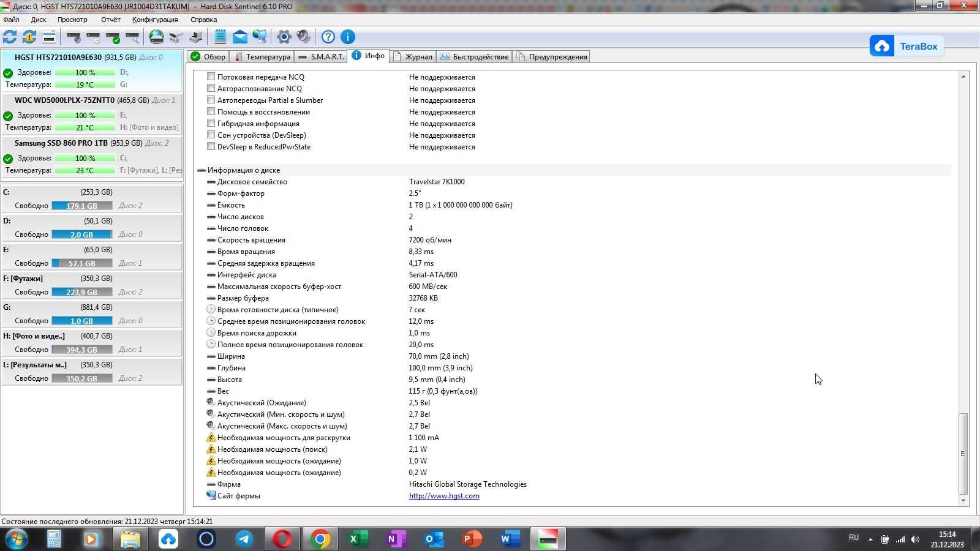
Task: Select the F: [Футажи] volume
Action: pyautogui.click(x=92, y=285)
